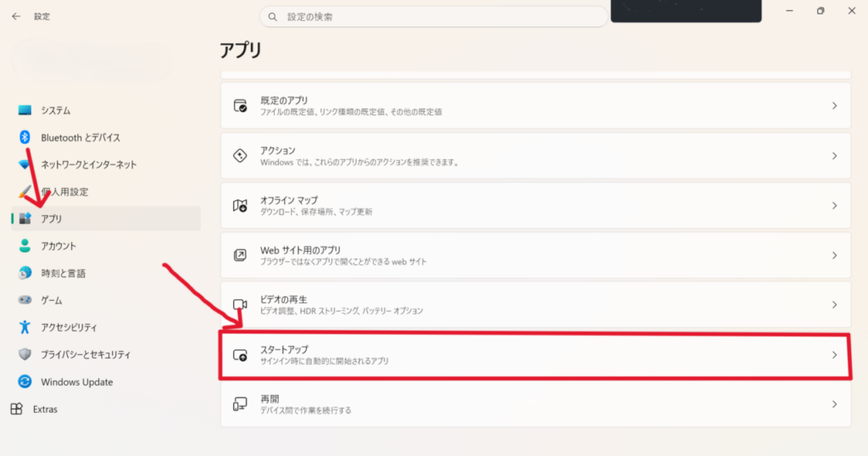The image size is (868, 456).
Task: Click the back arrow beside 設定
Action: [16, 16]
